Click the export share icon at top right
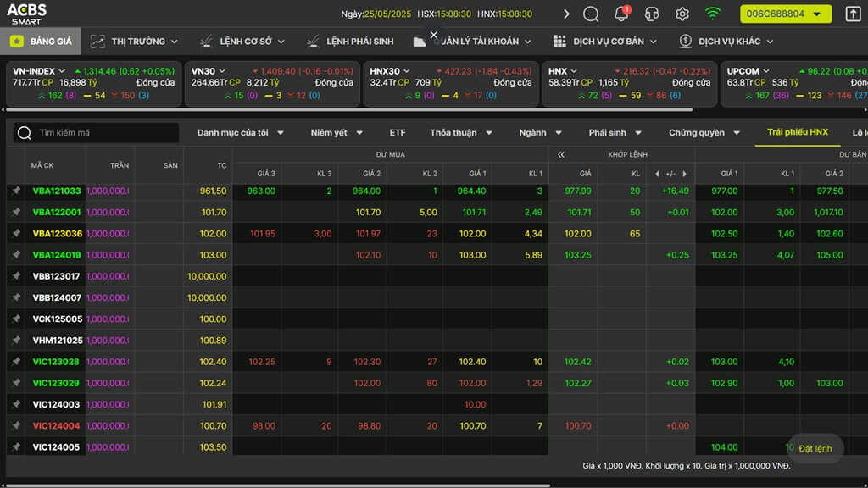The height and width of the screenshot is (488, 868). click(x=853, y=14)
